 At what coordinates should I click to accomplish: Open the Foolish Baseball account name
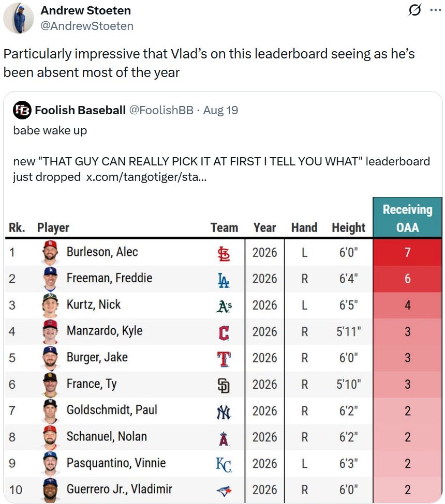pyautogui.click(x=80, y=110)
